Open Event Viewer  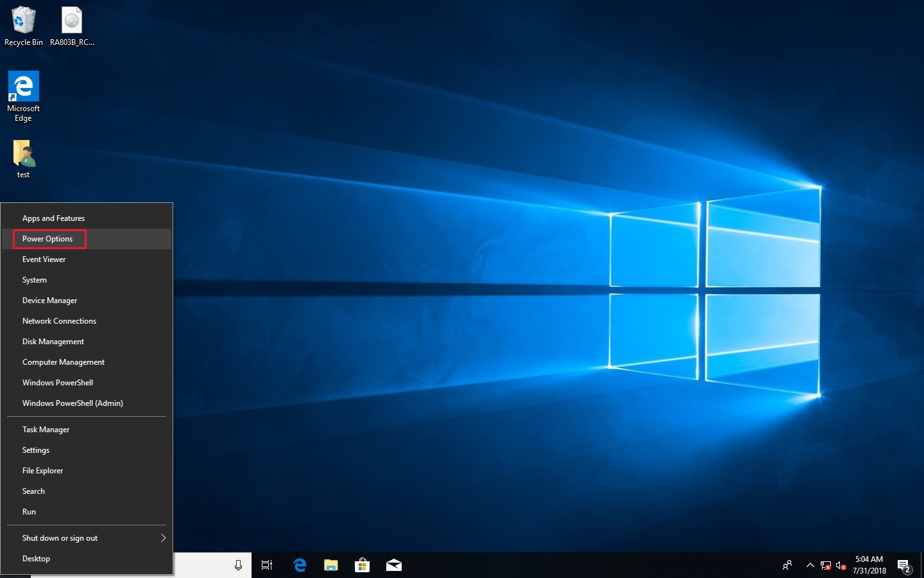[87, 259]
